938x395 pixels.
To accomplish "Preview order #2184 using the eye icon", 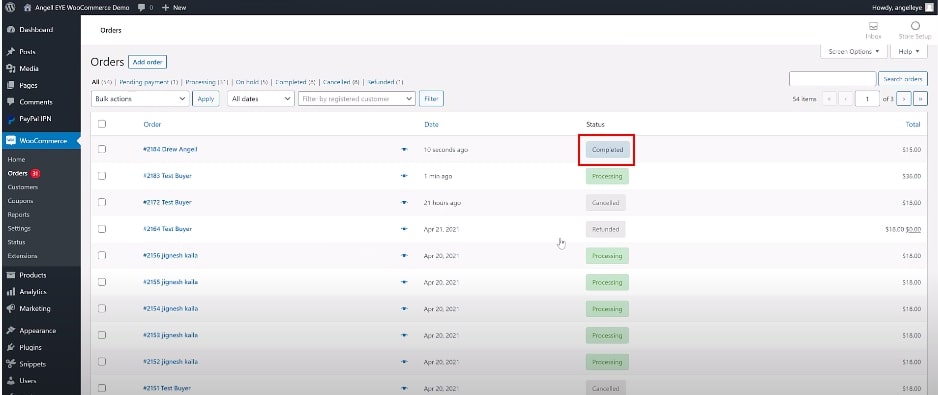I will (404, 150).
